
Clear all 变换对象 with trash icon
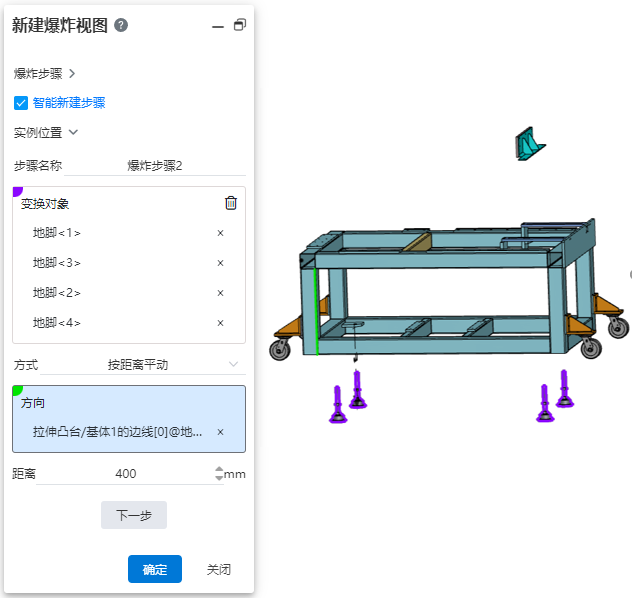[231, 203]
